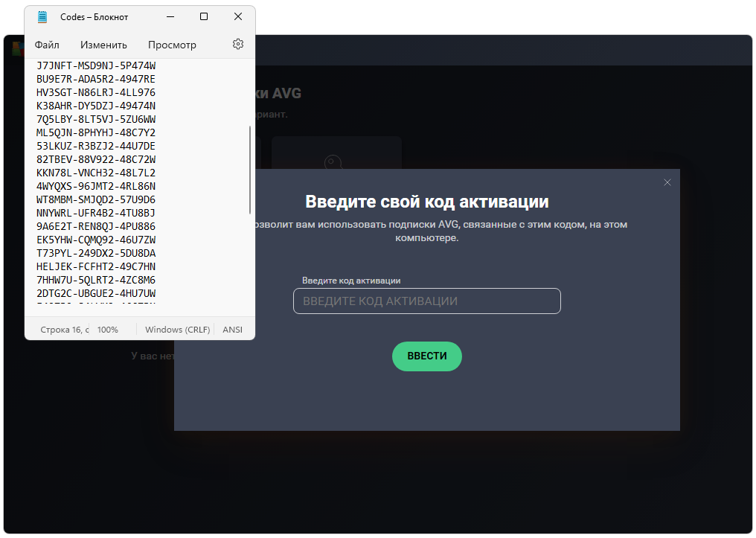This screenshot has height=538, width=756.
Task: Maximize the Codes Notepad window
Action: point(204,17)
